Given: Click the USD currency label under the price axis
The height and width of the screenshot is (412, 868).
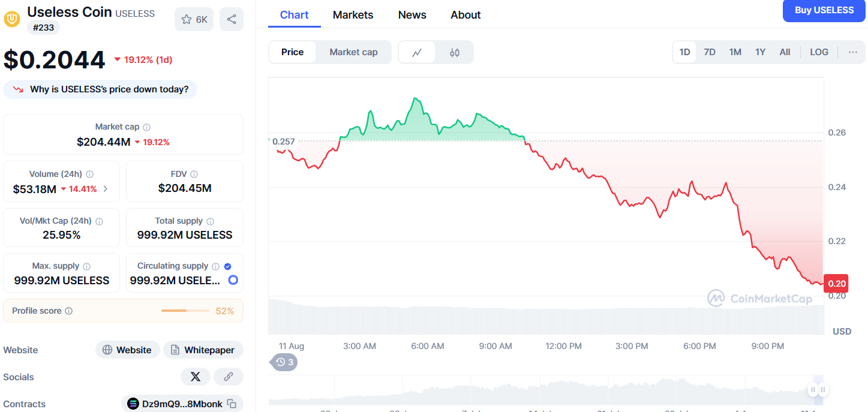Looking at the screenshot, I should (x=842, y=332).
